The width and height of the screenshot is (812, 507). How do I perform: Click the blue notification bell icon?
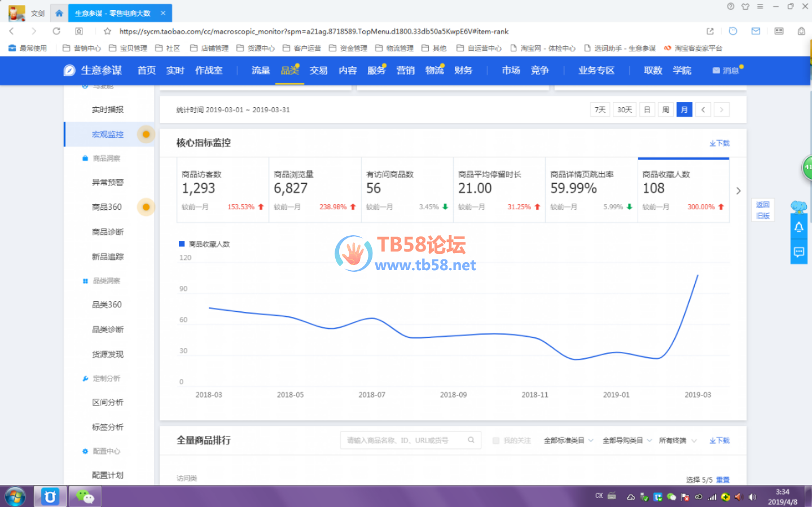coord(798,227)
